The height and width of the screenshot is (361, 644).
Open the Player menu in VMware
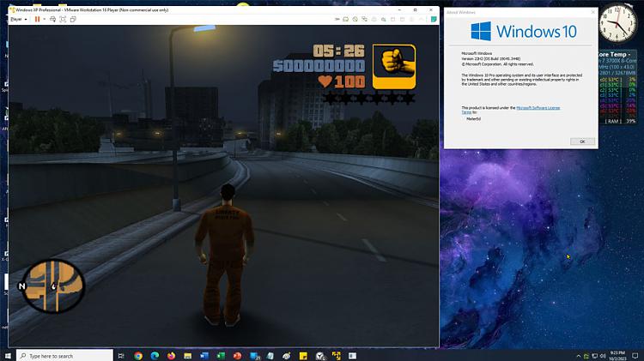(19, 19)
